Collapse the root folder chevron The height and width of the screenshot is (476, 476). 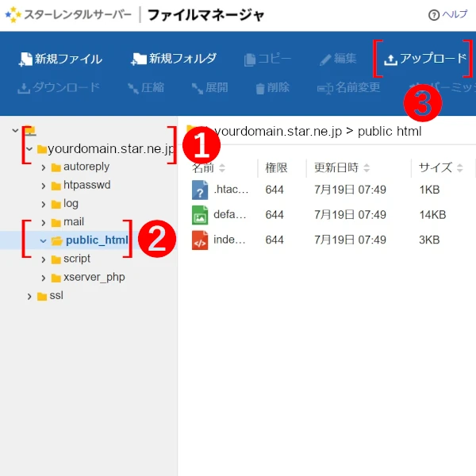point(15,131)
